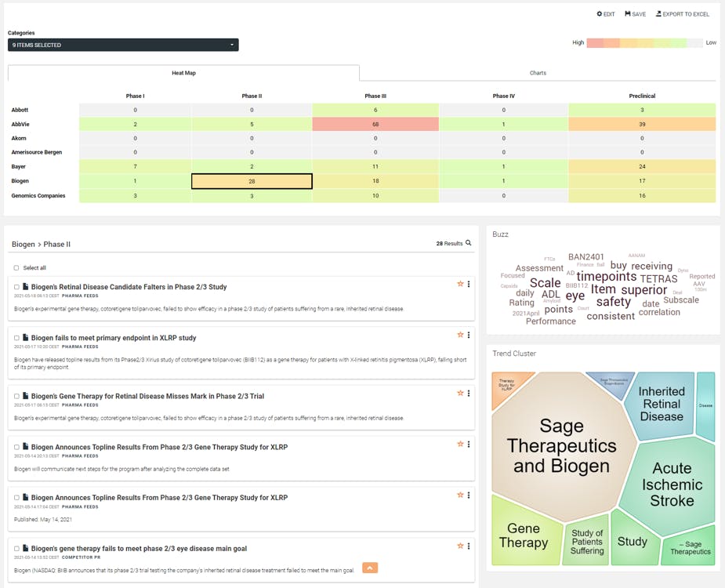
Task: Click the '28 Results' count label
Action: (449, 243)
